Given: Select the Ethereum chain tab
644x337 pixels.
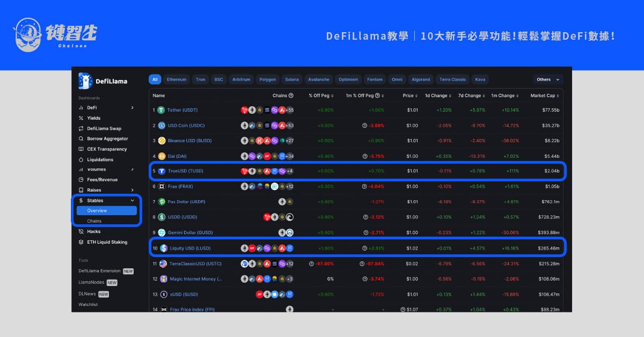Looking at the screenshot, I should click(x=177, y=79).
